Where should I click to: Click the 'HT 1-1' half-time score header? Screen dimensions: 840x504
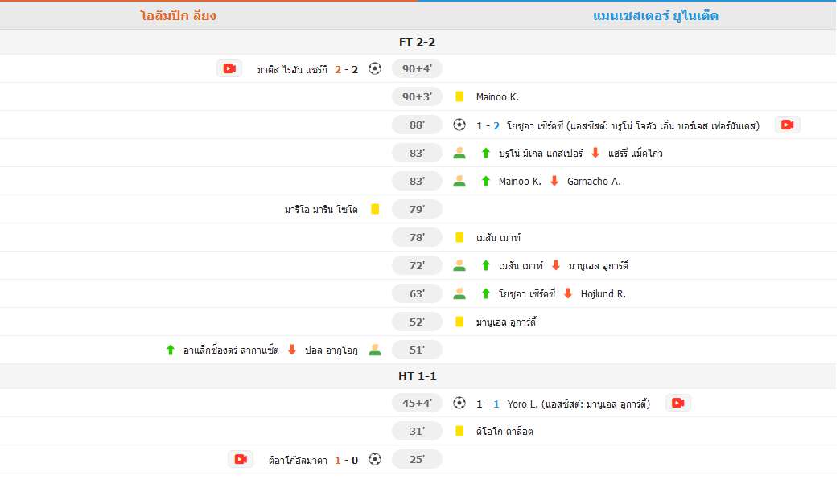418,376
